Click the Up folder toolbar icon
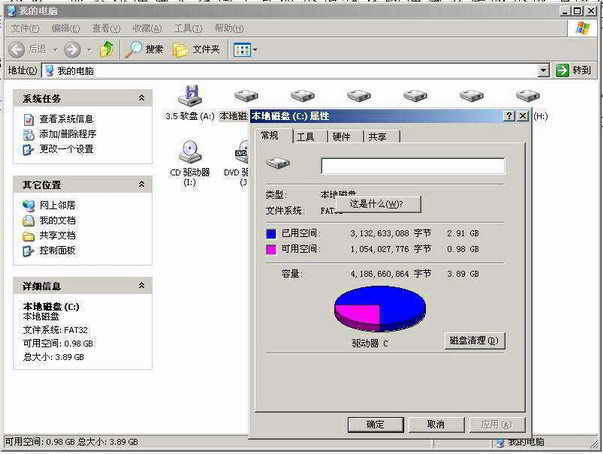This screenshot has height=454, width=603. pos(106,49)
